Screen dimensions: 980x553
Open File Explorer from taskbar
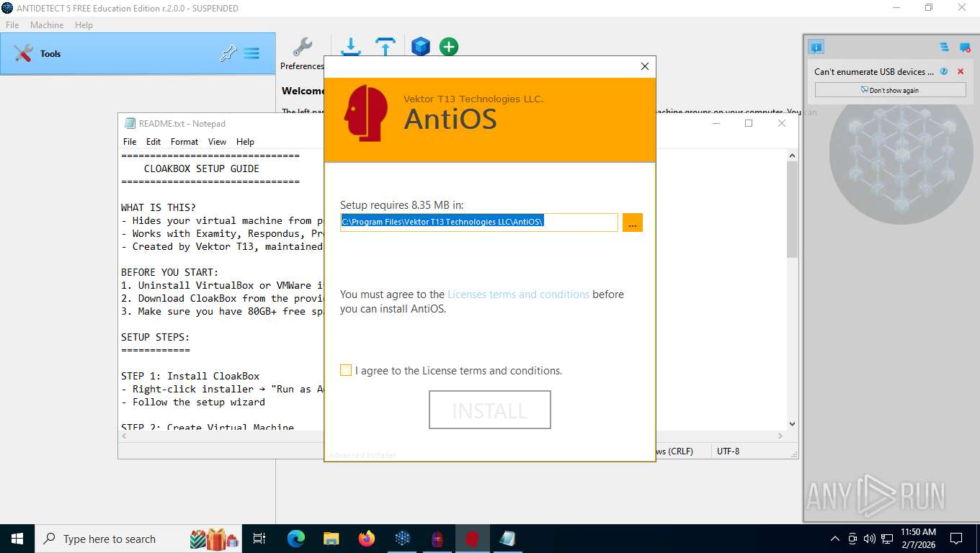(331, 539)
